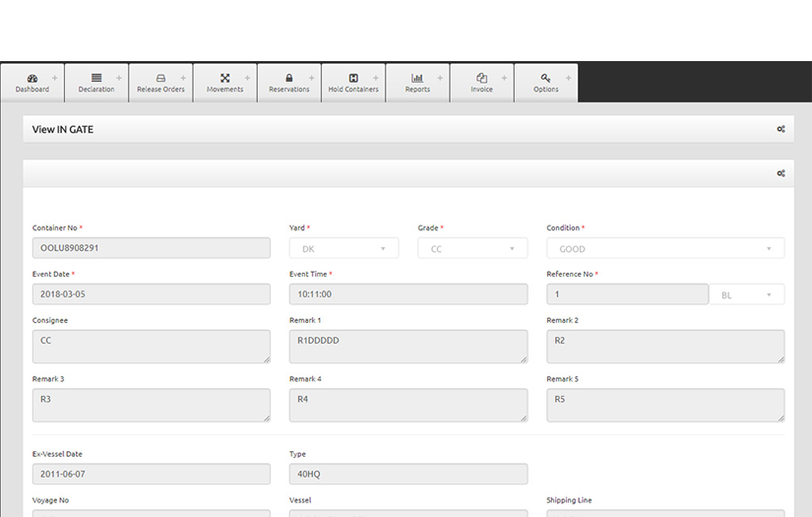The width and height of the screenshot is (812, 517).
Task: Click the plus icon beside Declaration
Action: [119, 78]
